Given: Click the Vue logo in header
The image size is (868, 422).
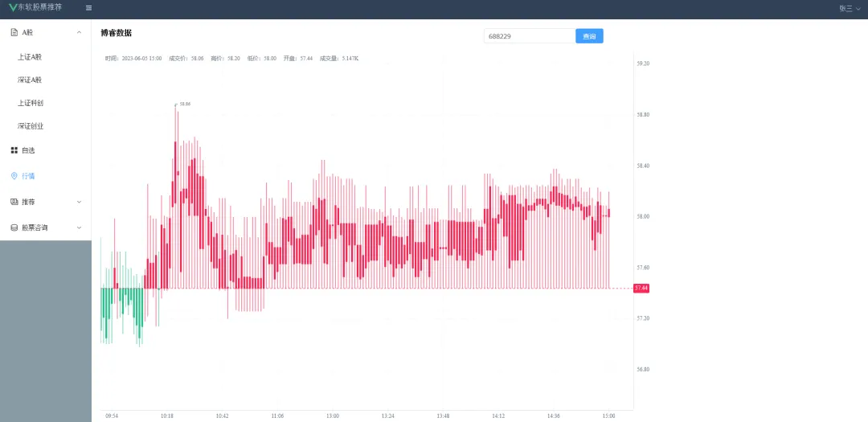Looking at the screenshot, I should [13, 7].
